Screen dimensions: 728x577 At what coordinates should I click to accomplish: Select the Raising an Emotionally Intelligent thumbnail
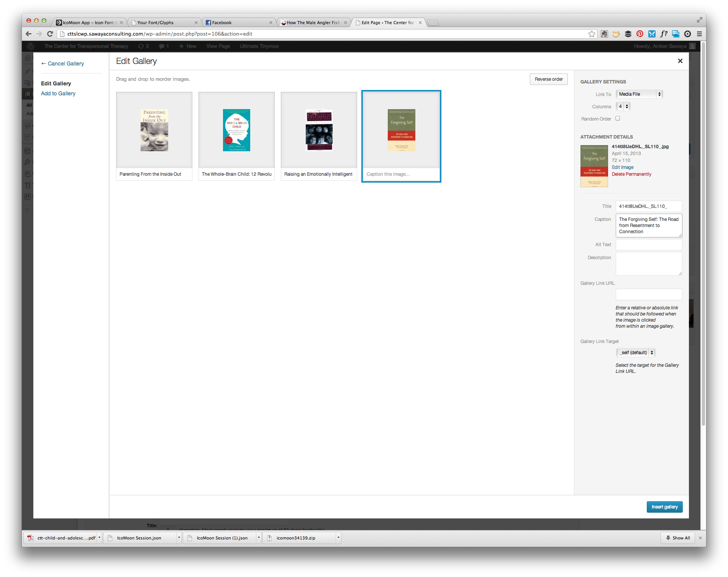[319, 130]
